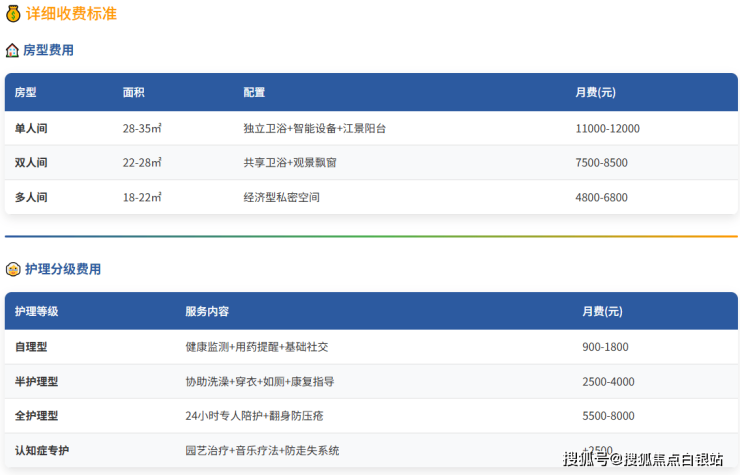The width and height of the screenshot is (740, 475).
Task: Select the 单人间 row label
Action: click(31, 128)
